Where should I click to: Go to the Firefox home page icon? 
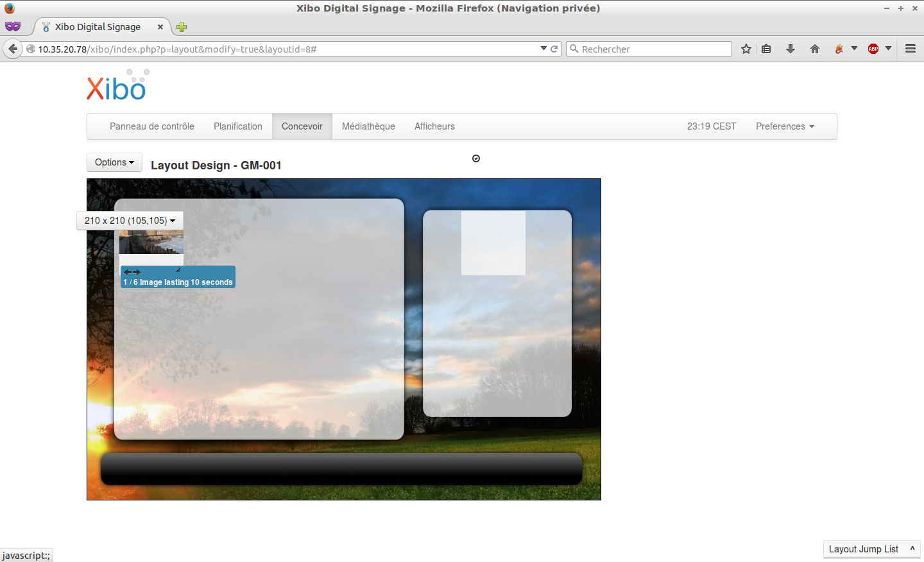pyautogui.click(x=815, y=49)
